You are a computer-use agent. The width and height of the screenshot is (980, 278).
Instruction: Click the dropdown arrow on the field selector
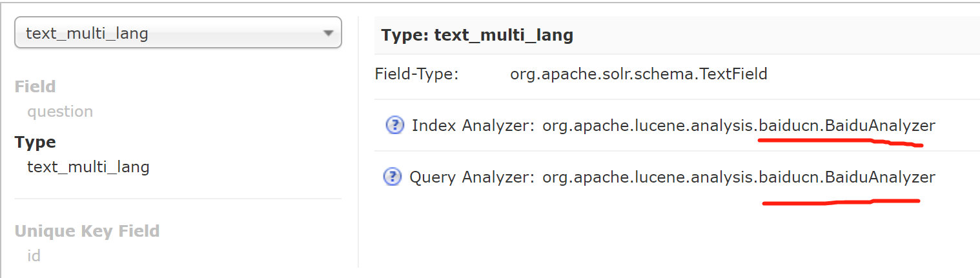click(328, 34)
